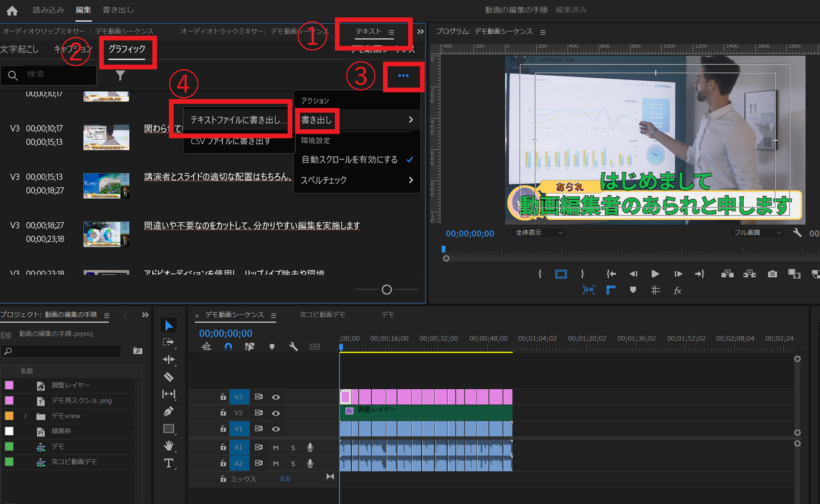Viewport: 820px width, 504px height.
Task: Toggle insert sequences as nests
Action: [x=206, y=347]
